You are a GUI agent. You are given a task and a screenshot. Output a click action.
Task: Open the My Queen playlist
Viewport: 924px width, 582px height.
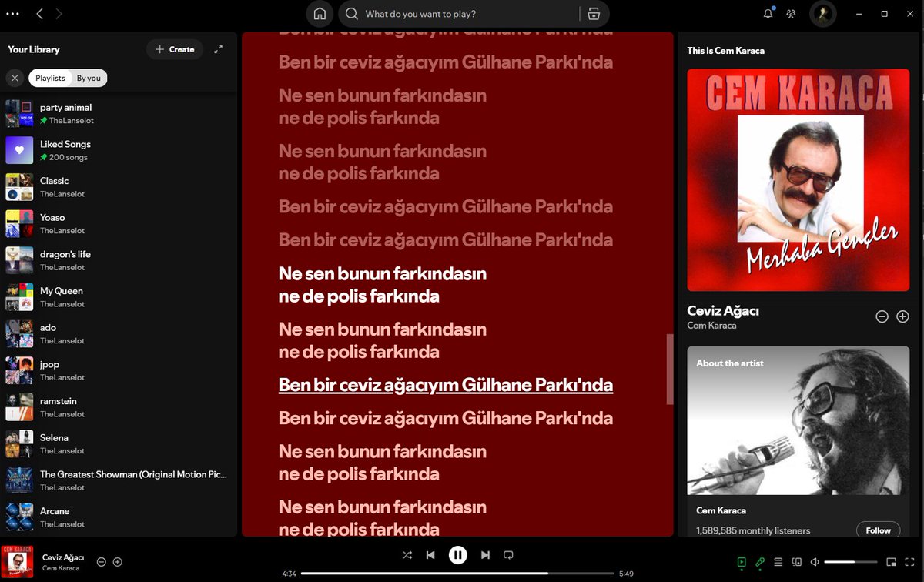tap(119, 297)
